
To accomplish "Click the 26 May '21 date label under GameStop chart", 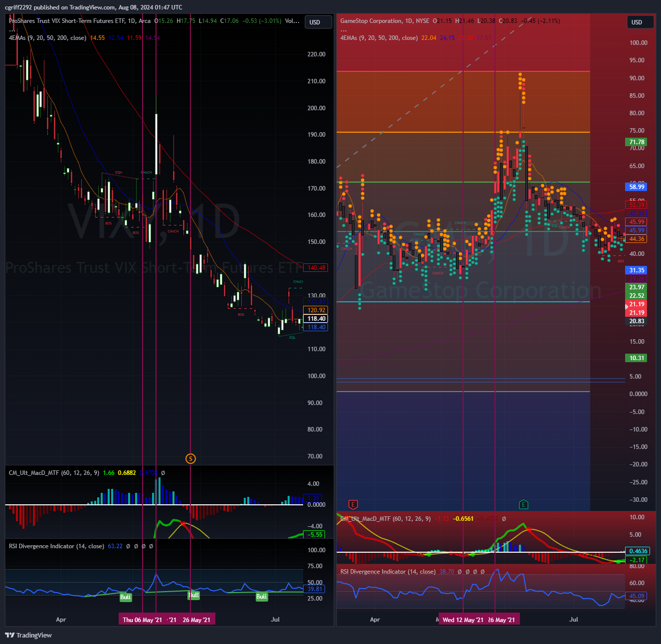I will [502, 620].
